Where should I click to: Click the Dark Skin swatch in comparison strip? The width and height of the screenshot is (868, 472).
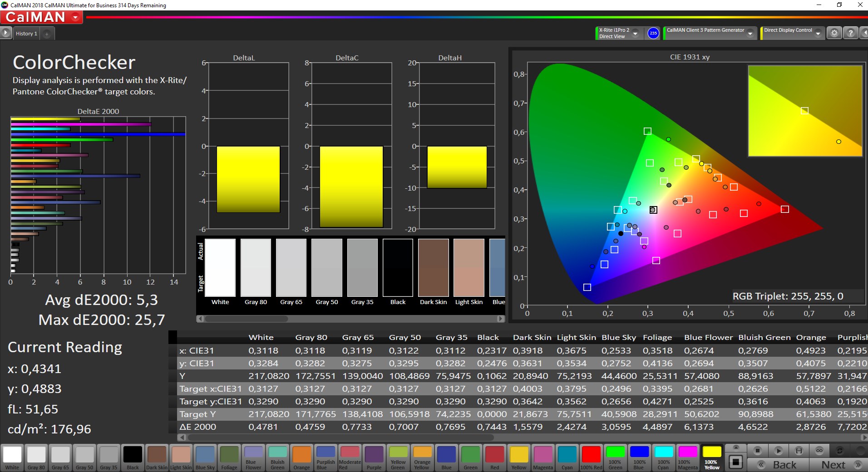click(x=434, y=268)
